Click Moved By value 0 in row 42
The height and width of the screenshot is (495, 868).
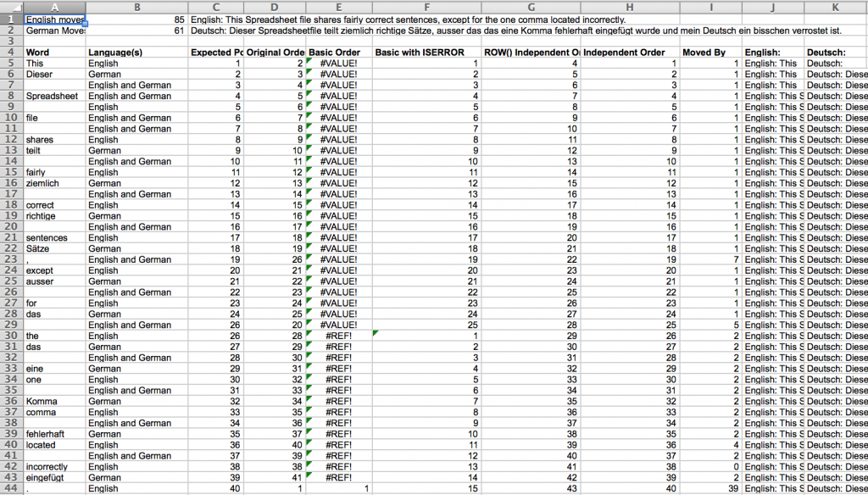(711, 467)
